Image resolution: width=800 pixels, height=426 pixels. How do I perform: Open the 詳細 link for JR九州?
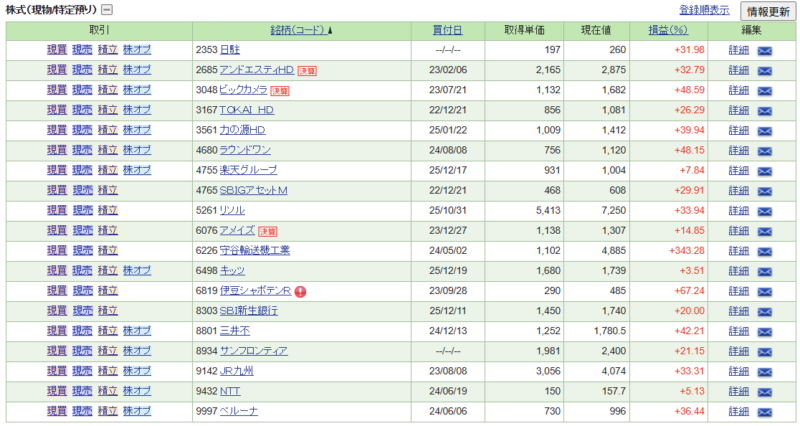pyautogui.click(x=739, y=371)
